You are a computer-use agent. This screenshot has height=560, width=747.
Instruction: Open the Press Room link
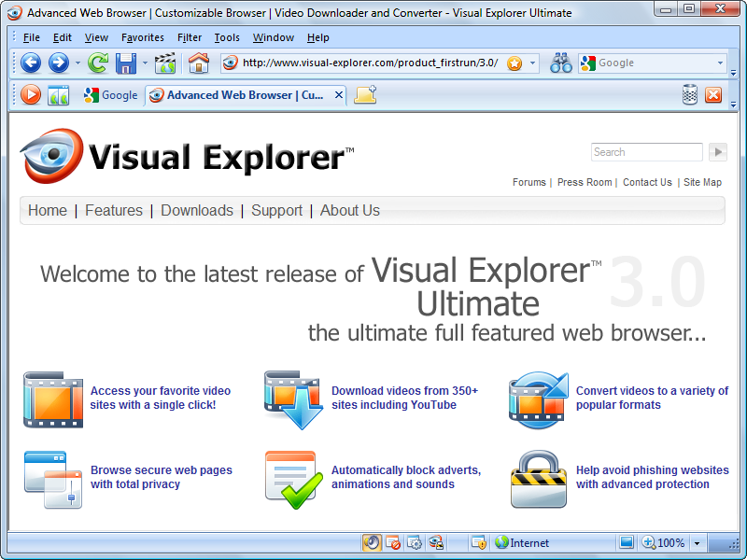pyautogui.click(x=585, y=182)
